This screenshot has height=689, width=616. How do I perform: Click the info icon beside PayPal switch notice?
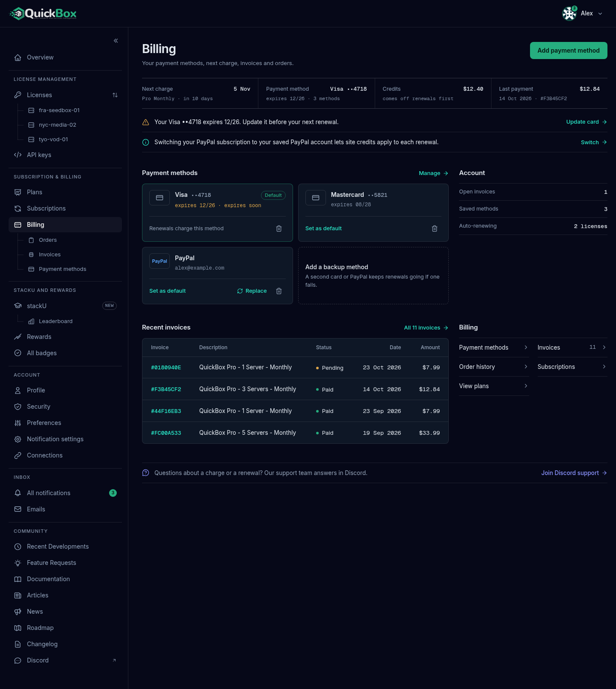(x=145, y=142)
